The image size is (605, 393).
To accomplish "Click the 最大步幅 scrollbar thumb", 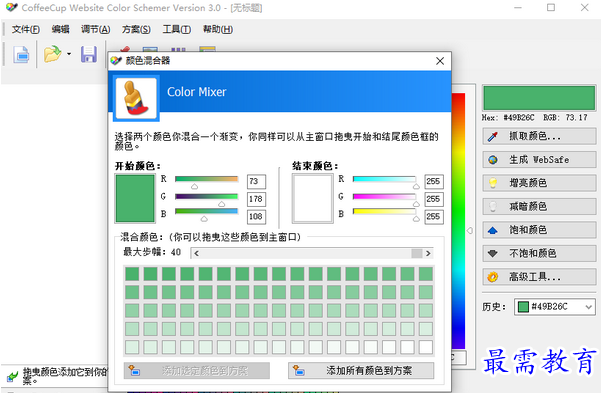I will point(417,253).
